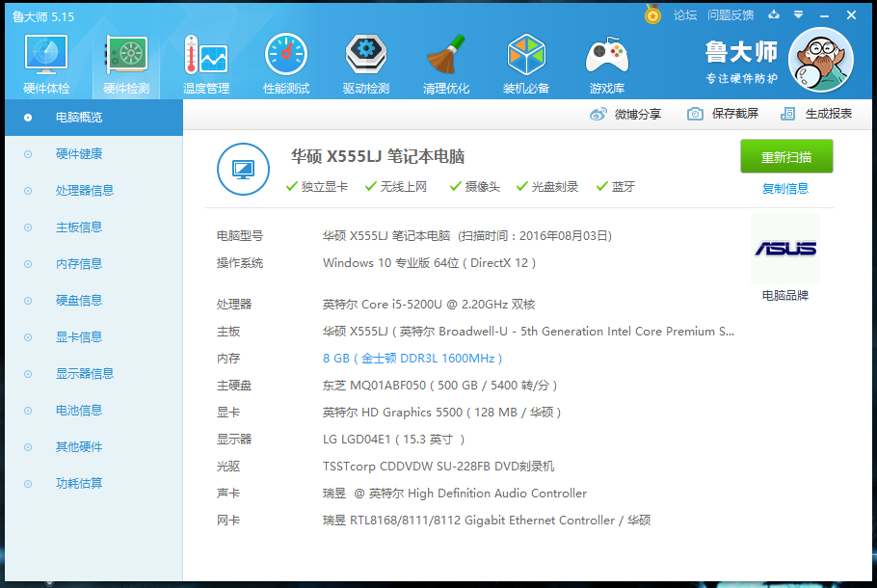
Task: Click 摄像头 camera feature checkmark
Action: (475, 187)
